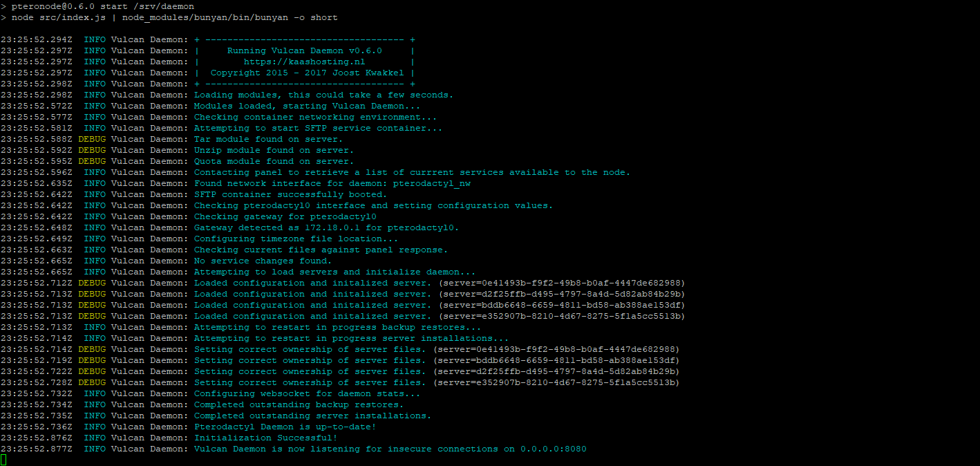Click "Configuring websocket for daemon stats..." line
The width and height of the screenshot is (980, 466).
pyautogui.click(x=307, y=393)
